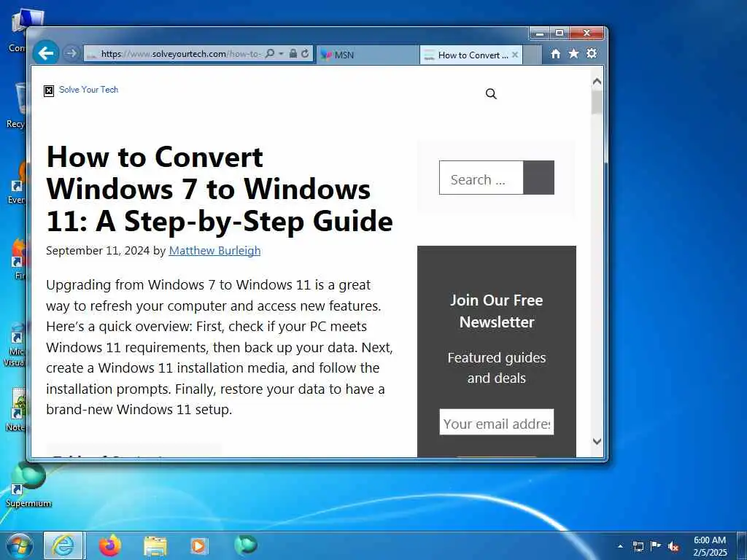Maximize the Internet Explorer window
747x560 pixels.
tap(560, 34)
